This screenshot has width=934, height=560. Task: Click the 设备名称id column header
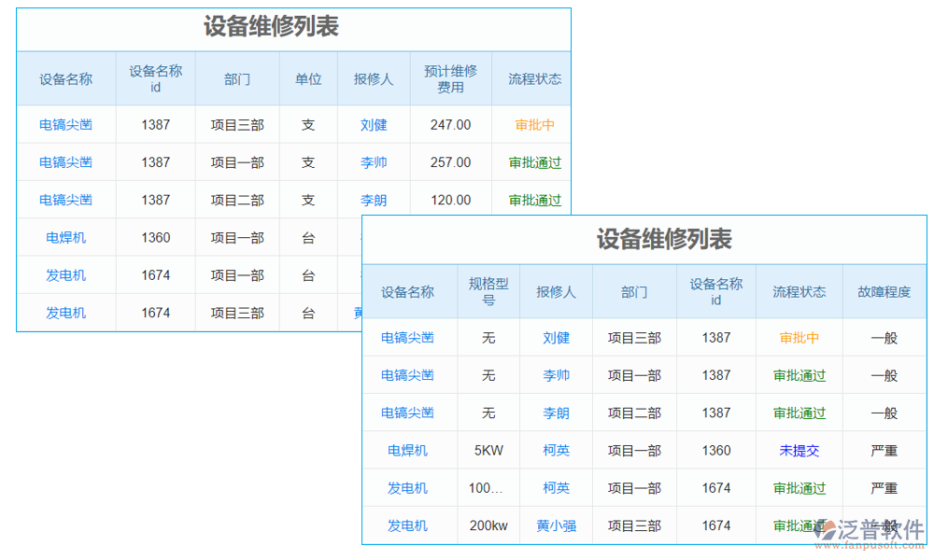point(716,291)
